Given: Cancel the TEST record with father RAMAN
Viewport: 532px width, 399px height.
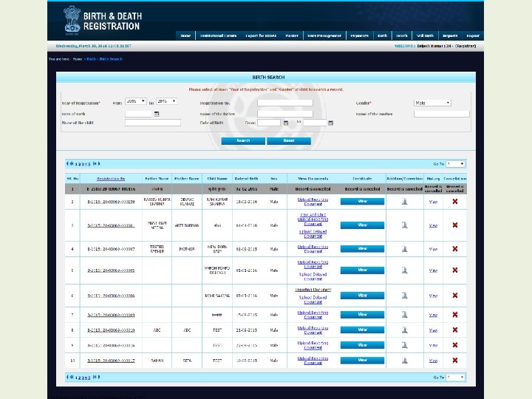Looking at the screenshot, I should pos(455,361).
